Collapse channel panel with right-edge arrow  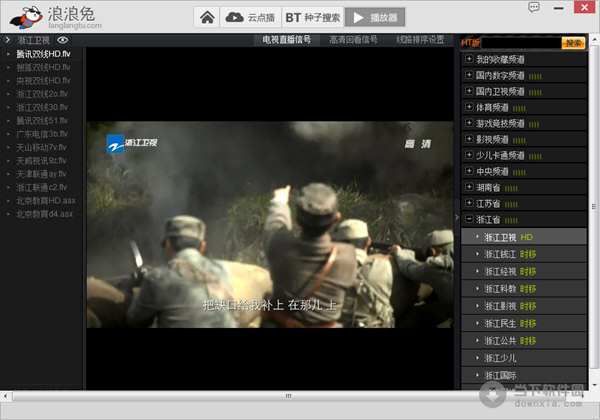(457, 217)
